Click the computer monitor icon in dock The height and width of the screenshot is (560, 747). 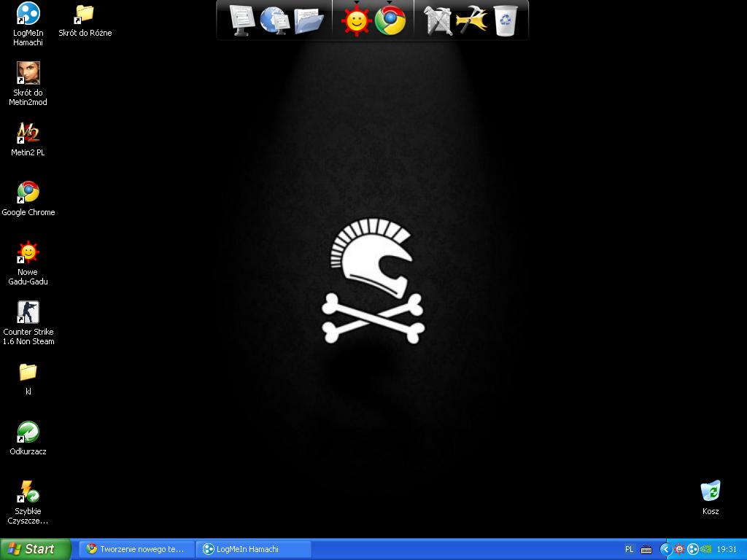pos(242,20)
